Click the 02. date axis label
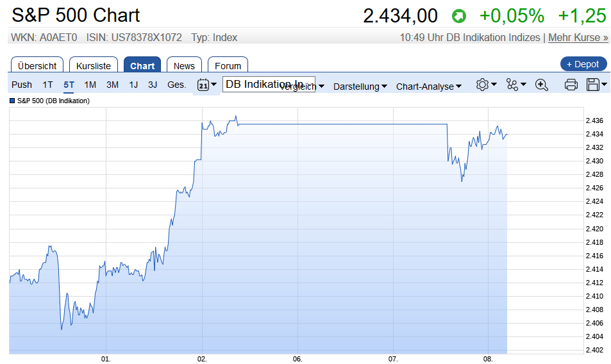 click(x=202, y=359)
